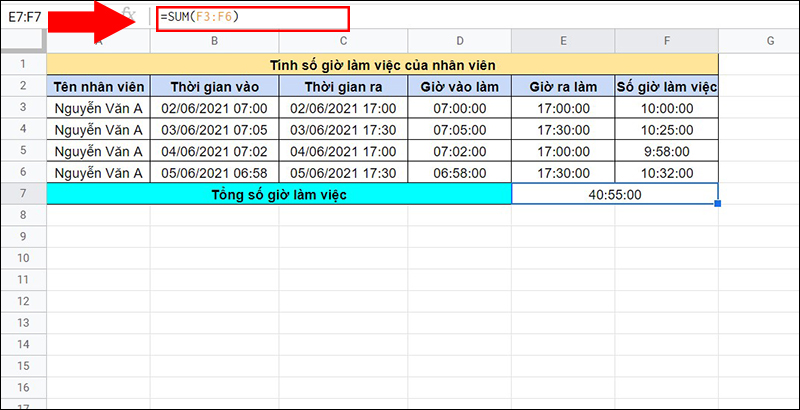
Task: Click "17:30:00" in row 4, column E
Action: pos(563,130)
